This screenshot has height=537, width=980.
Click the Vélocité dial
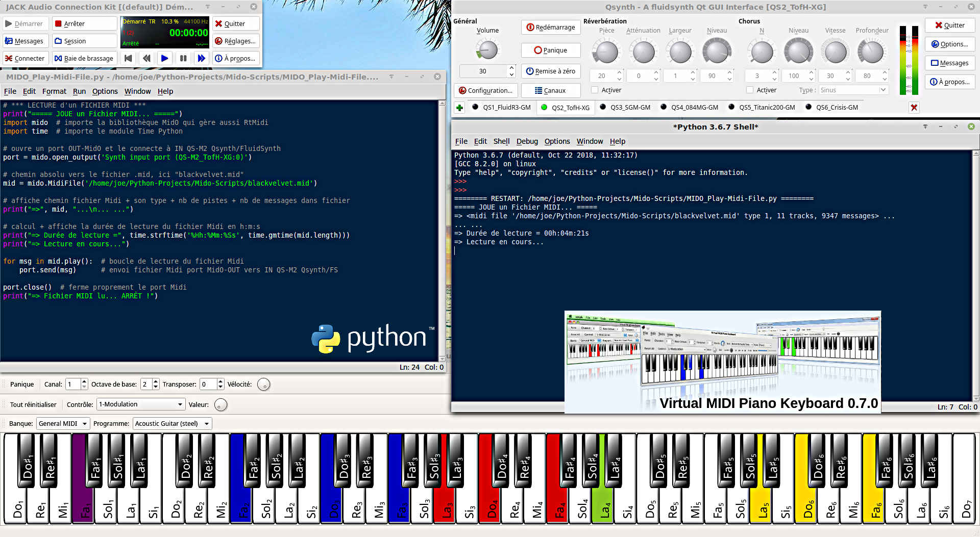pos(263,385)
